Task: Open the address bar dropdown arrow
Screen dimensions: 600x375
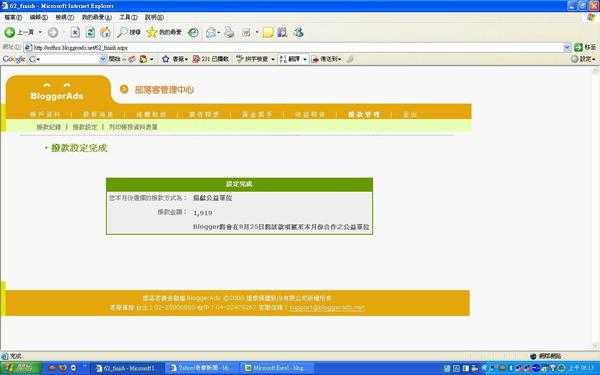Action: coord(567,47)
